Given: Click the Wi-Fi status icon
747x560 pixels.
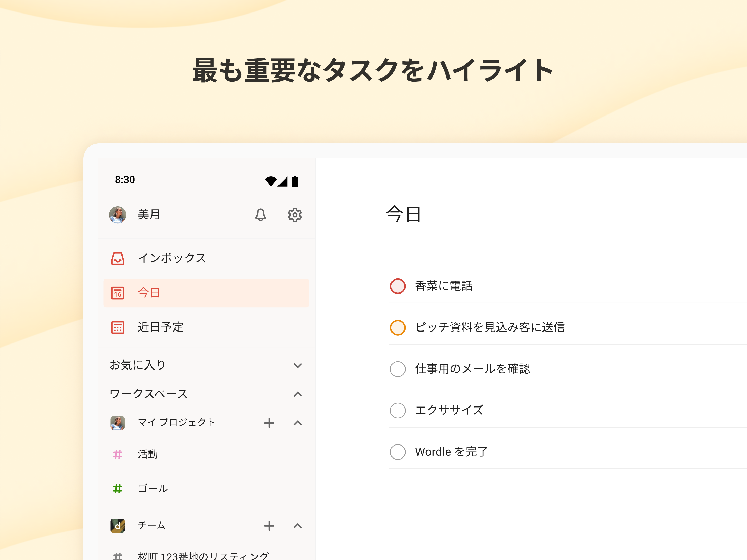Looking at the screenshot, I should coord(271,181).
